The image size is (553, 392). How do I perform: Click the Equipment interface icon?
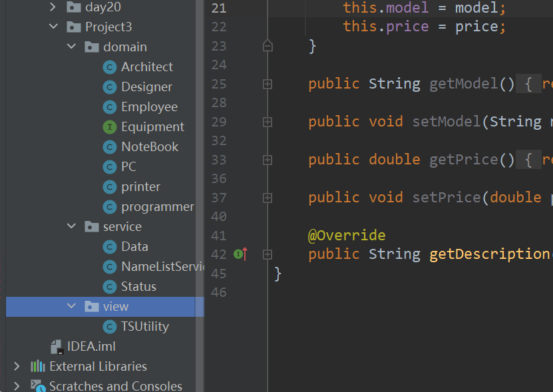(x=110, y=127)
